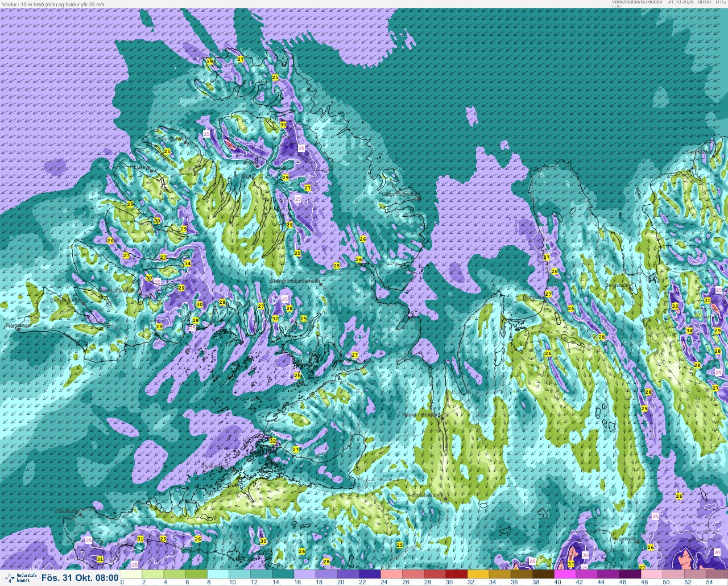Click the Bolungarvík station label
This screenshot has height=586, width=728.
pos(169,139)
